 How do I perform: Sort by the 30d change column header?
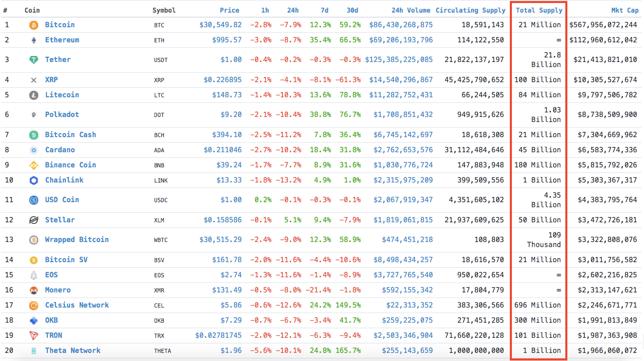(x=353, y=10)
